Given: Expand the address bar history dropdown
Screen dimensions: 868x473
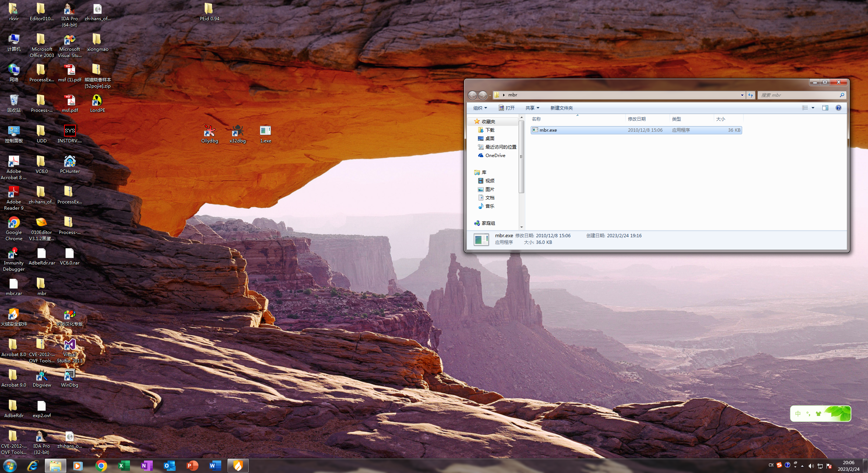Looking at the screenshot, I should [742, 95].
